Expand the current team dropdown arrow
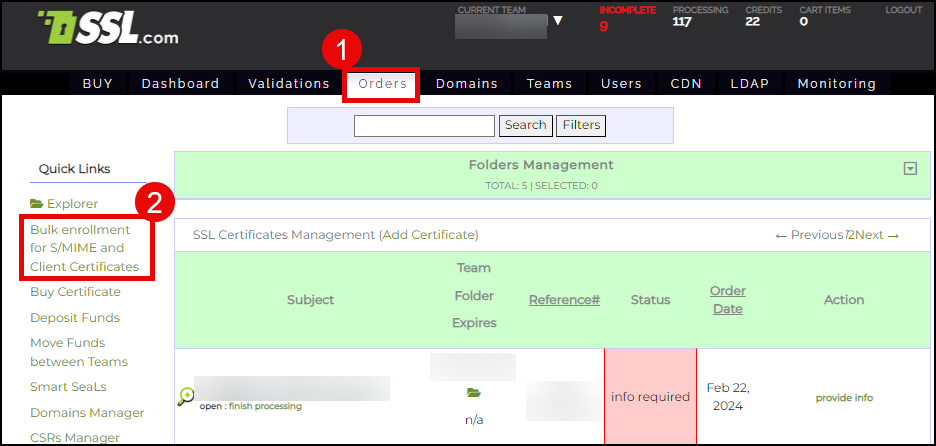 558,21
